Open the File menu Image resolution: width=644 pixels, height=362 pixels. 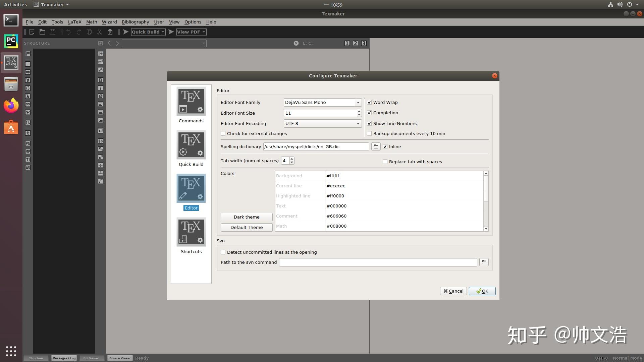click(30, 22)
